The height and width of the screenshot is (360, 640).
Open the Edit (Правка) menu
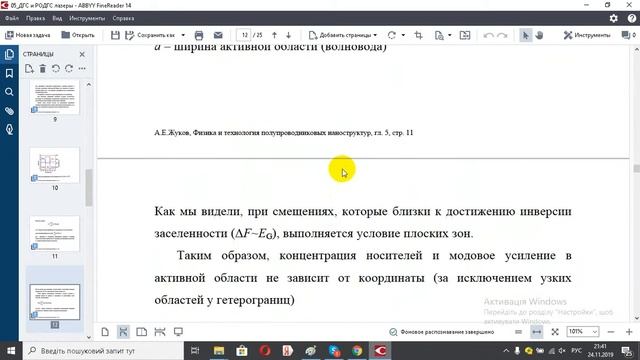(x=36, y=18)
